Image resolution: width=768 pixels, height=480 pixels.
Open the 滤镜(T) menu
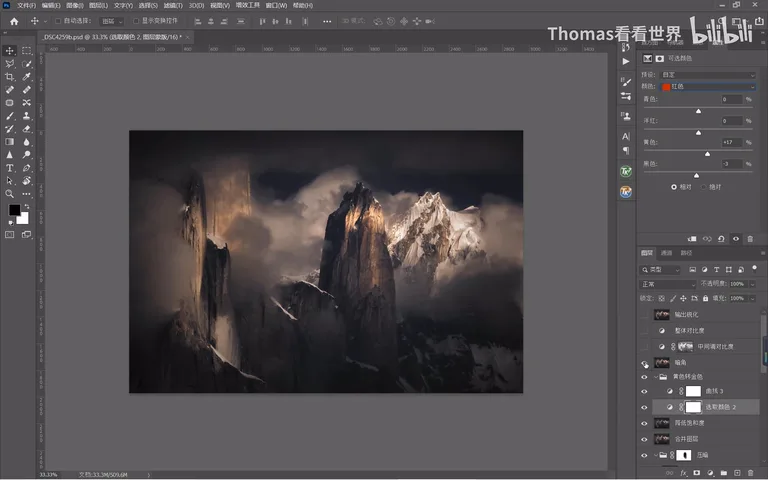(173, 5)
